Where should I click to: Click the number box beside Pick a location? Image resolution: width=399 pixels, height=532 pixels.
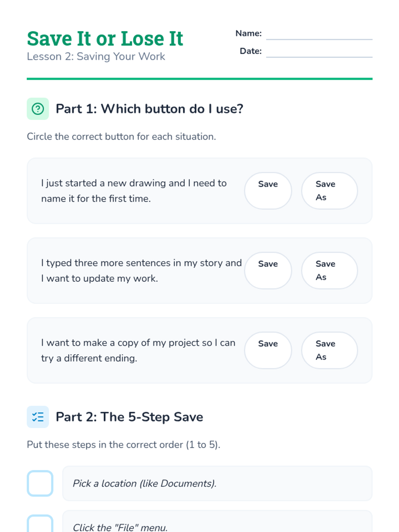pos(40,483)
